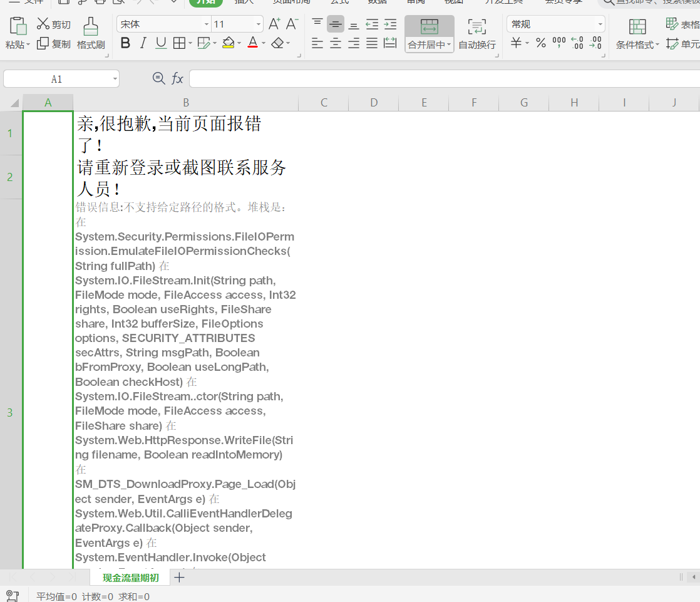
Task: Click cell with 亲,很抱歉,当前页面报错了 text
Action: click(x=186, y=133)
